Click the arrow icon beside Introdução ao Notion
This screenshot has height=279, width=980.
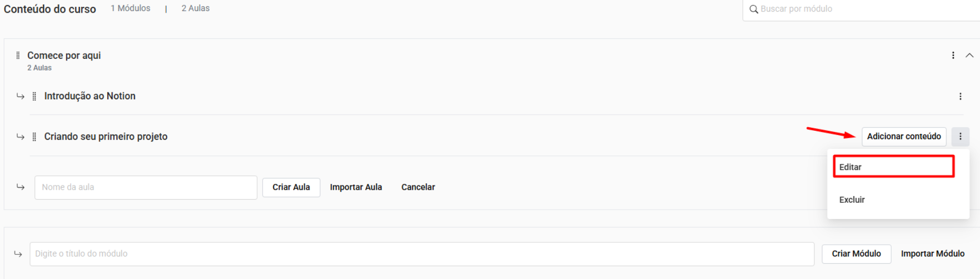(x=20, y=96)
